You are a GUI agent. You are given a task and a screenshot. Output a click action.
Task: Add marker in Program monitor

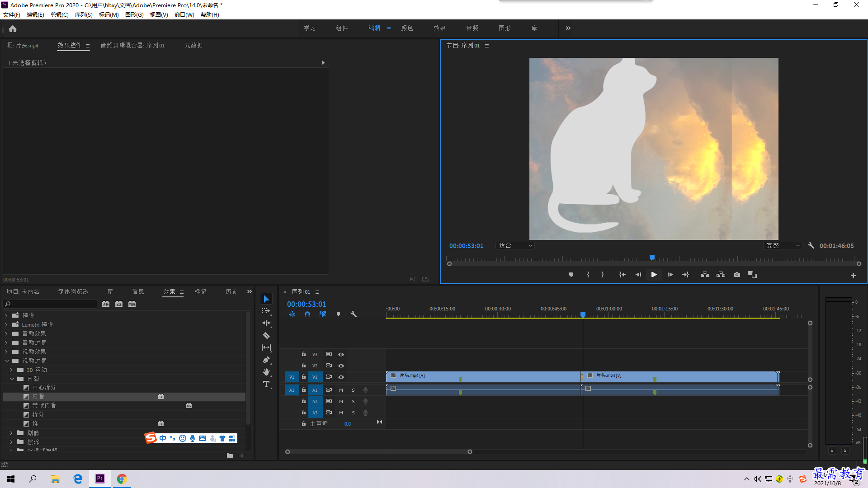click(x=571, y=275)
